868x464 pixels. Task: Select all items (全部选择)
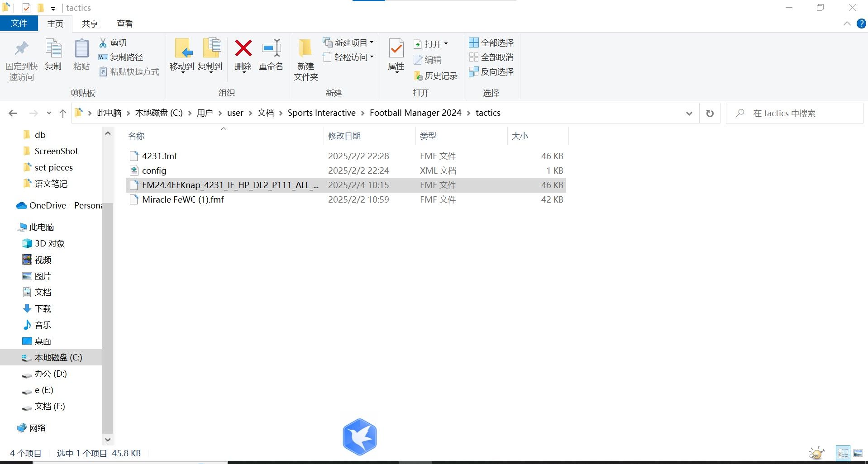(491, 43)
